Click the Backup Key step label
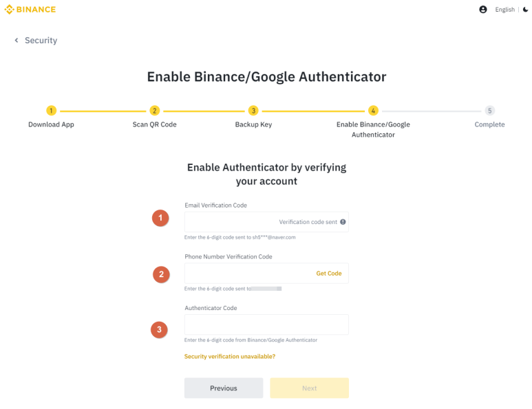The height and width of the screenshot is (409, 532). pyautogui.click(x=253, y=124)
